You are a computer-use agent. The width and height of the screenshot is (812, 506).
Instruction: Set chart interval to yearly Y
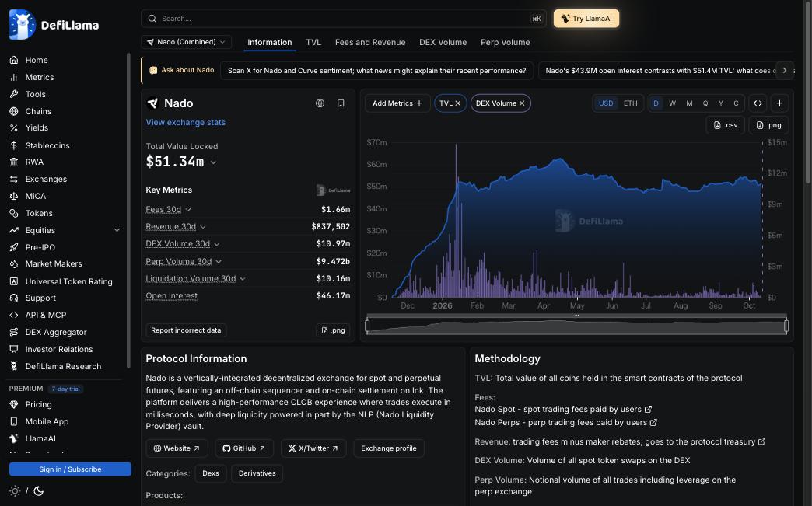pos(721,103)
